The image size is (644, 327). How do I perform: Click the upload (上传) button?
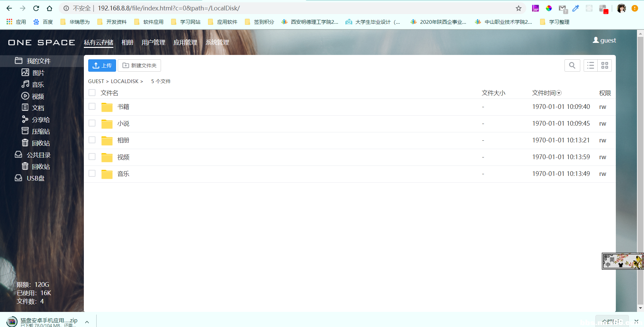point(102,65)
